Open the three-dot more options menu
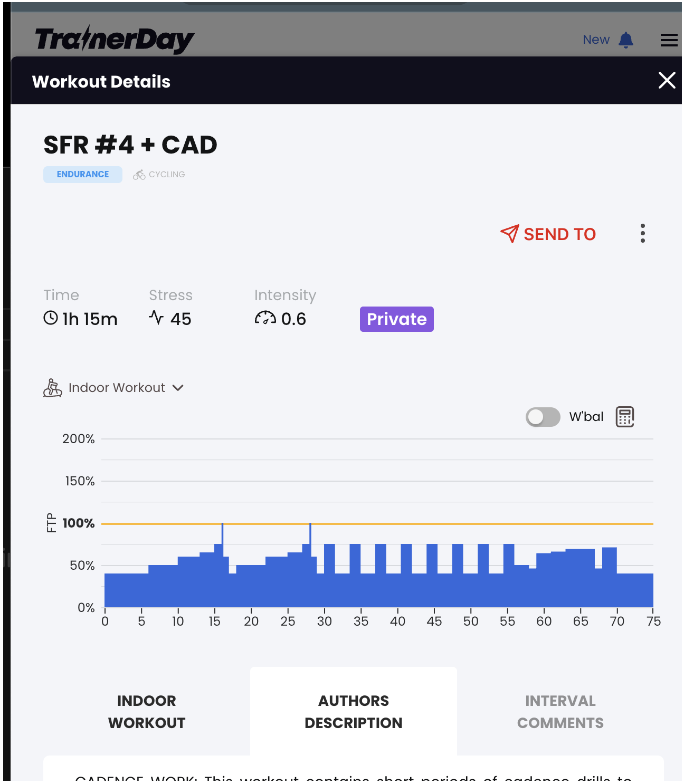Image resolution: width=684 pixels, height=784 pixels. pos(642,233)
